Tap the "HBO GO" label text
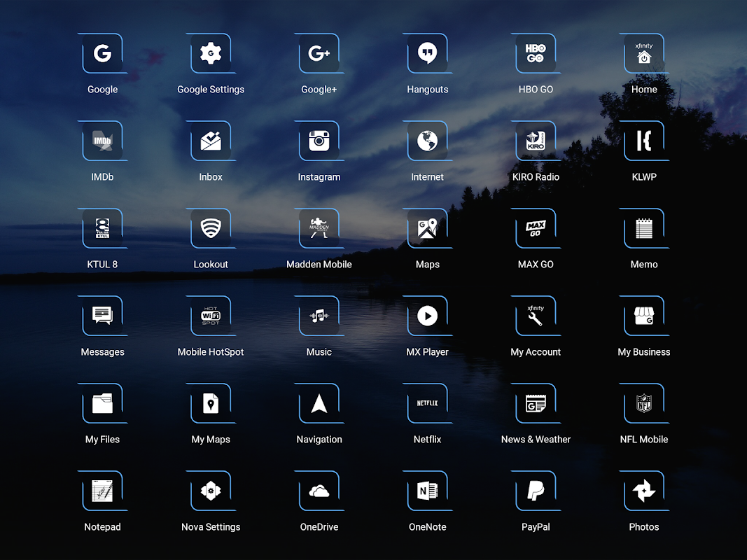 point(536,89)
